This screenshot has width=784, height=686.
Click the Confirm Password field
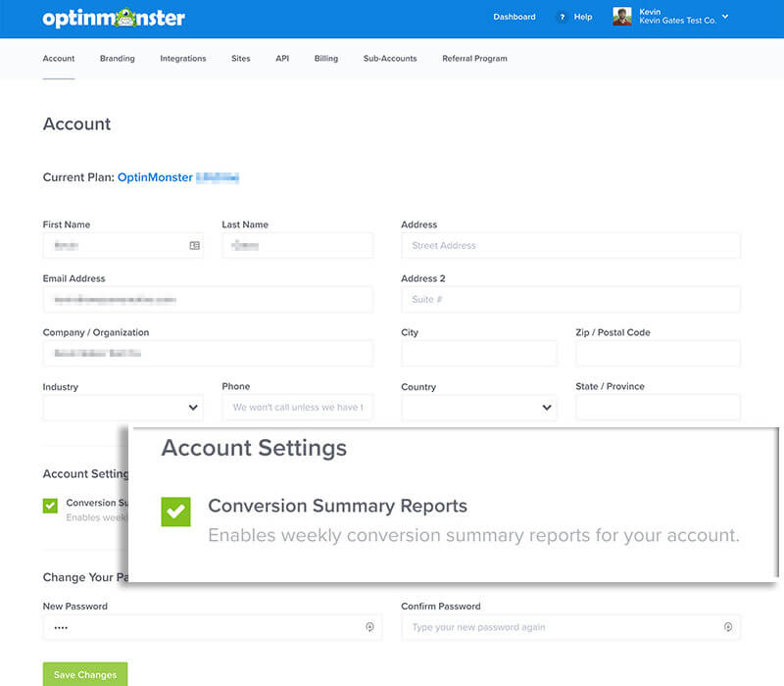click(x=570, y=627)
